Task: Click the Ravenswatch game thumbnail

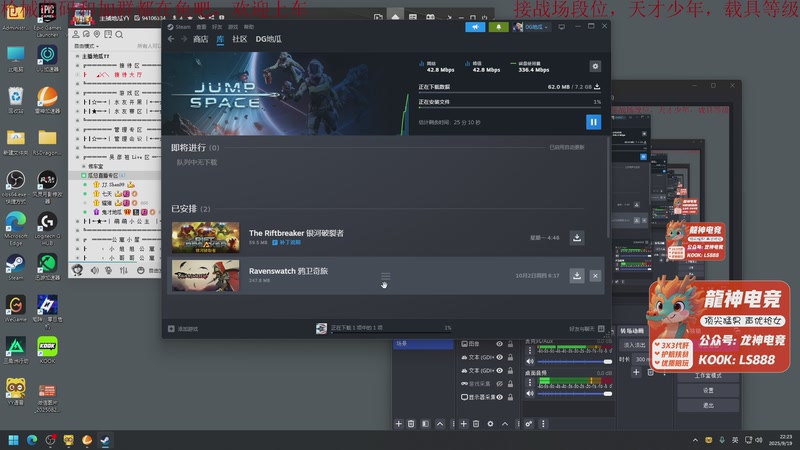Action: pos(205,276)
